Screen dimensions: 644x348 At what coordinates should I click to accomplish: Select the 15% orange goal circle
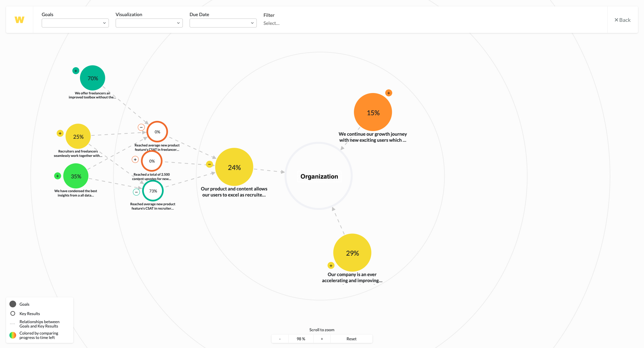click(373, 112)
